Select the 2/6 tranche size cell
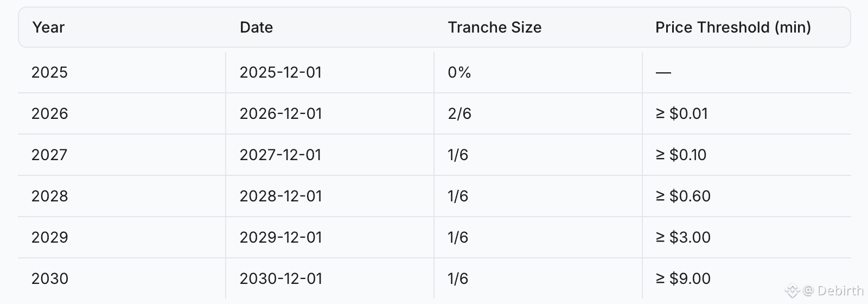This screenshot has height=304, width=868. [x=459, y=113]
